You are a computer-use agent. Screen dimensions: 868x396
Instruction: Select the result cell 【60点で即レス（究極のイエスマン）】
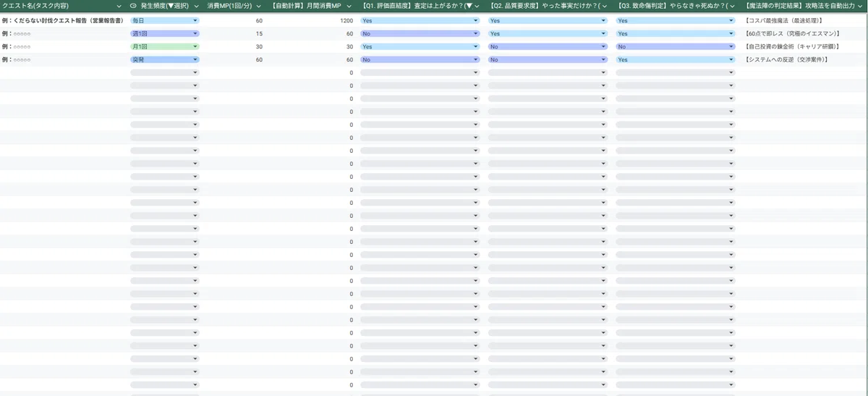(x=804, y=33)
